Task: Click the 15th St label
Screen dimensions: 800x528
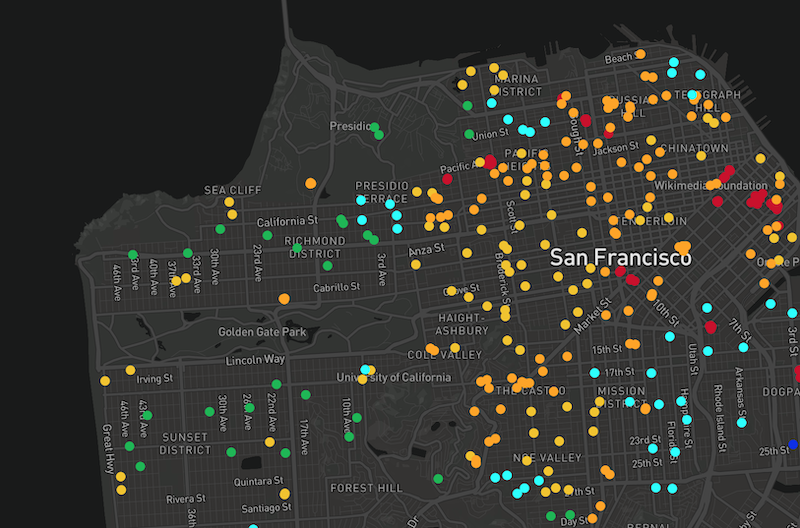Action: [x=607, y=350]
